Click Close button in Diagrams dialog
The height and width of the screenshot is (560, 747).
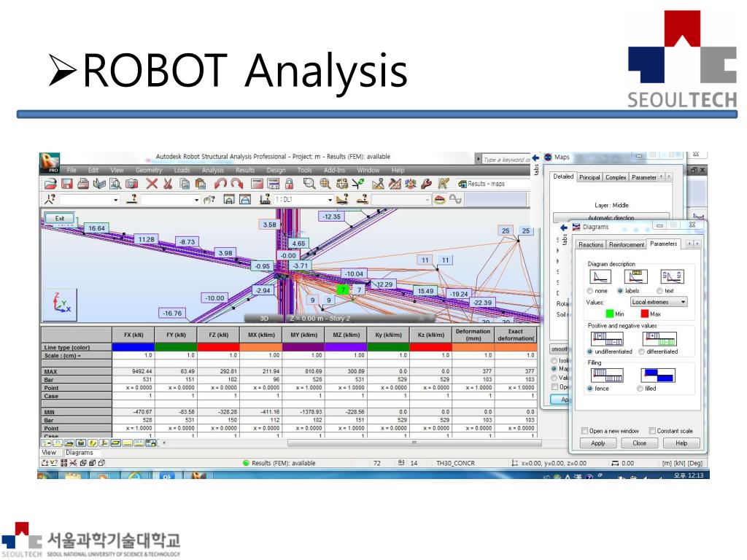point(639,443)
